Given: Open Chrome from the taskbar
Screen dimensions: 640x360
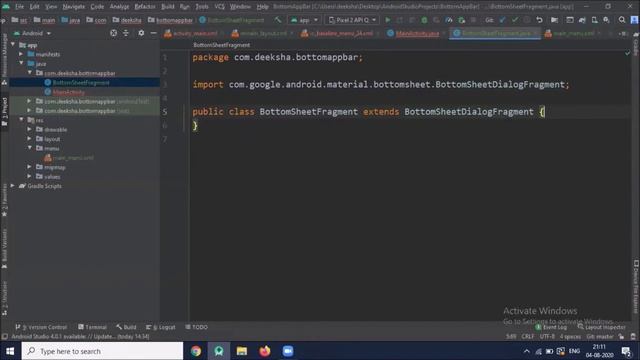Looking at the screenshot, I should pyautogui.click(x=196, y=351).
